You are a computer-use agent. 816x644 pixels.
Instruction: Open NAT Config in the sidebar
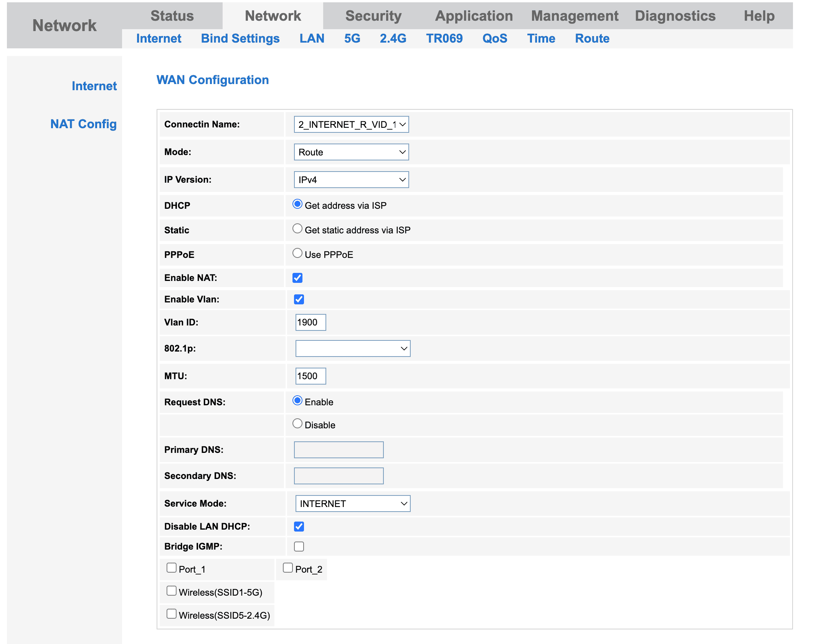[x=83, y=124]
